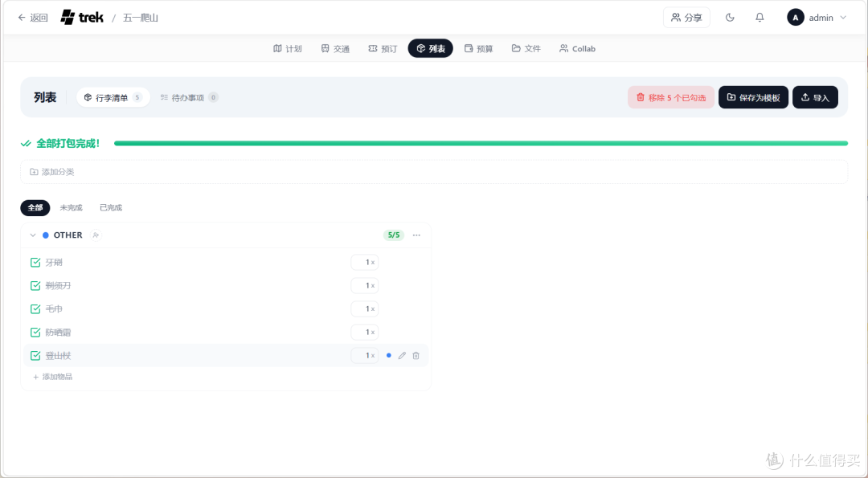The image size is (868, 478).
Task: Click the 防晒霜 item name
Action: 58,332
